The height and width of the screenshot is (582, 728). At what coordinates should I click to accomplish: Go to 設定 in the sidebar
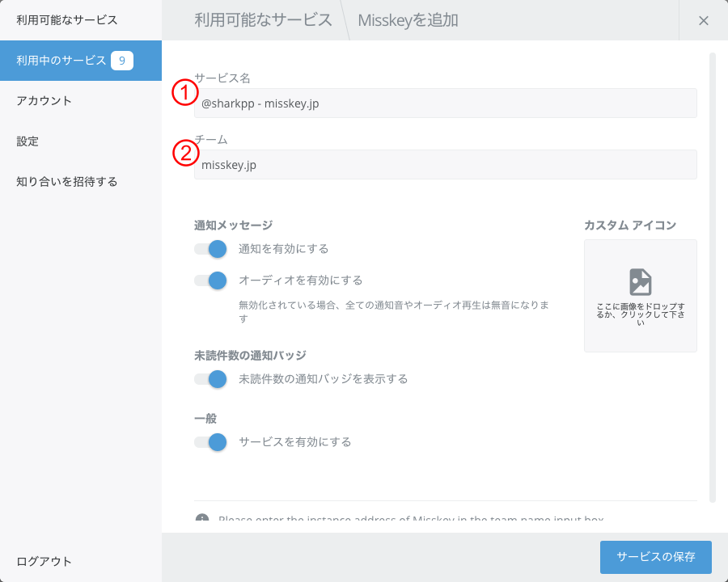pyautogui.click(x=28, y=141)
